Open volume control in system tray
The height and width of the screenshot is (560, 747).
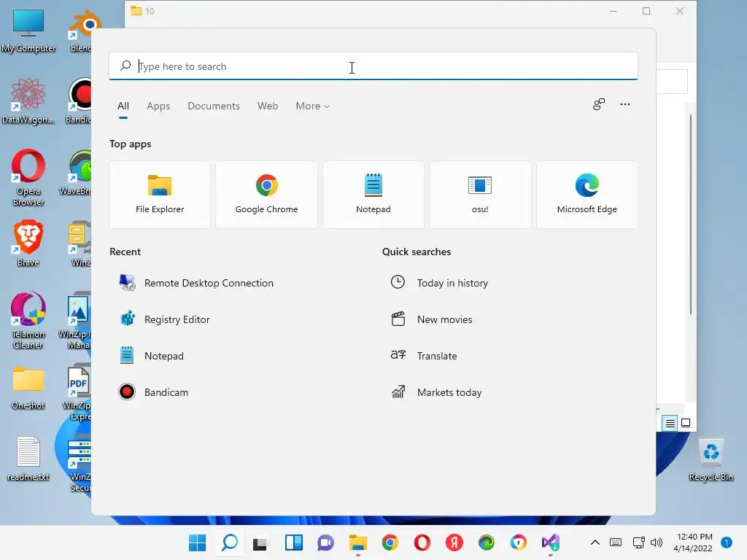[x=657, y=542]
